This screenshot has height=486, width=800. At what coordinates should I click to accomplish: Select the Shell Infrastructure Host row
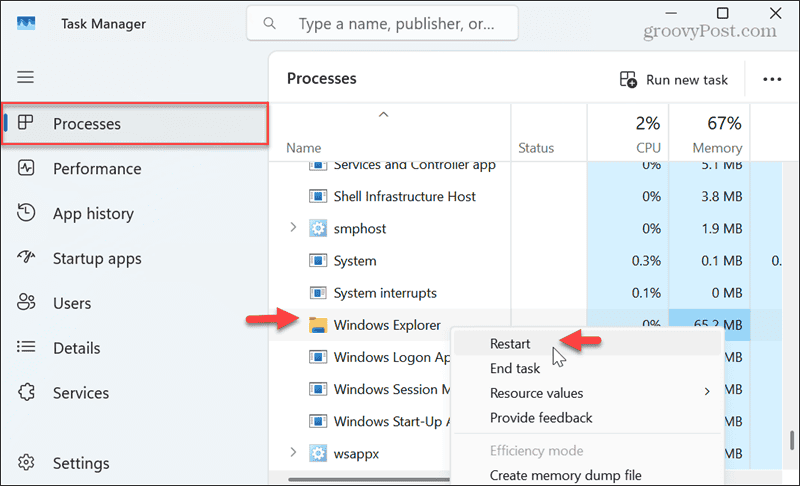click(526, 196)
